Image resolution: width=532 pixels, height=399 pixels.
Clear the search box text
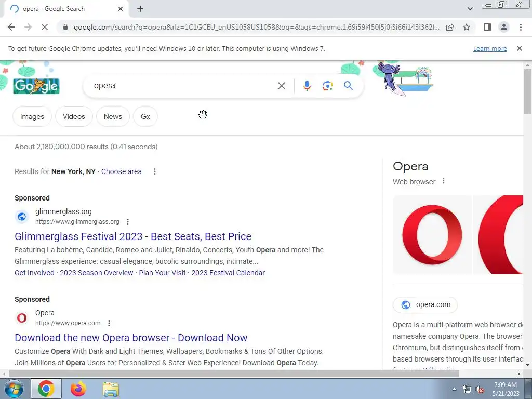(x=281, y=86)
